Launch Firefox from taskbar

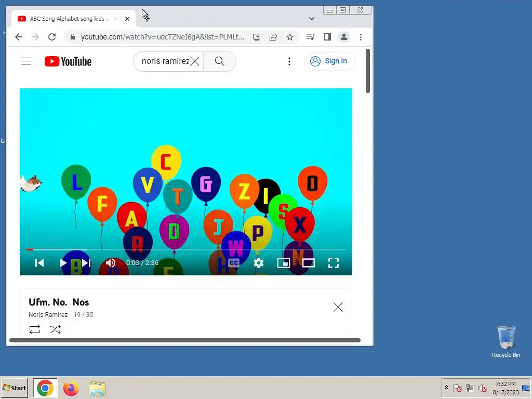(71, 388)
